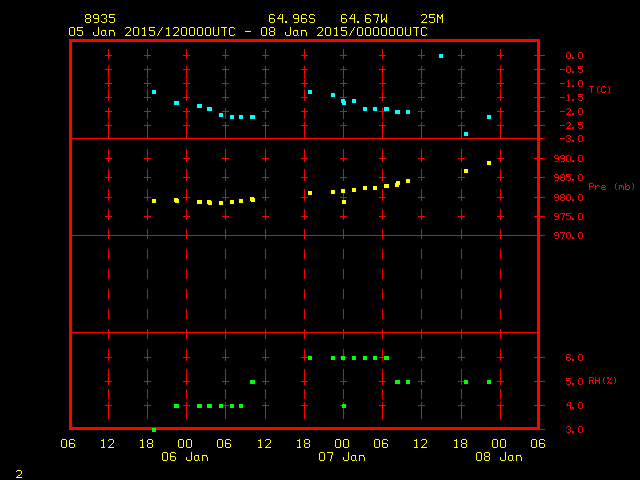Click the "00" hour label above "07 Jan"
Screen dimensions: 640x480
pyautogui.click(x=342, y=444)
